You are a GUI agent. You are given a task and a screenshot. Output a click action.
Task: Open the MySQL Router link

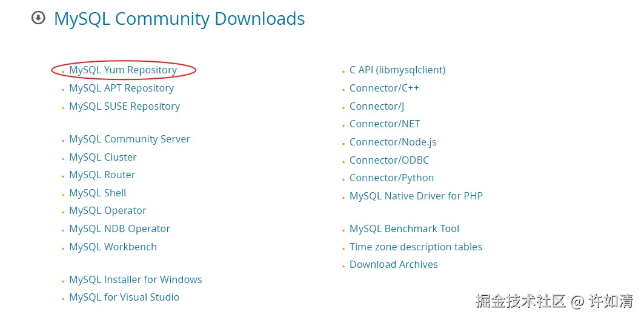pyautogui.click(x=102, y=175)
